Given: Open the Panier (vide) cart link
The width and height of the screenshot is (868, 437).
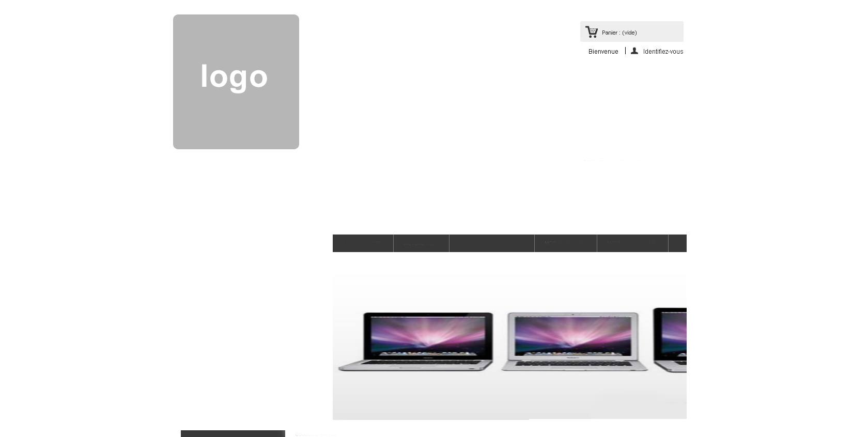Looking at the screenshot, I should pyautogui.click(x=619, y=33).
